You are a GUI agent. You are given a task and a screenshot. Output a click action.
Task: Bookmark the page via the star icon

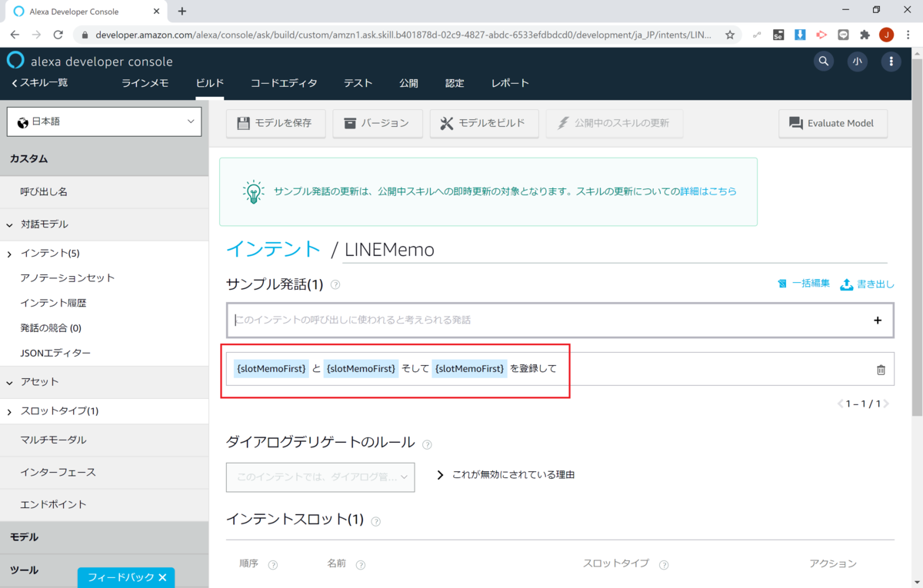click(731, 34)
